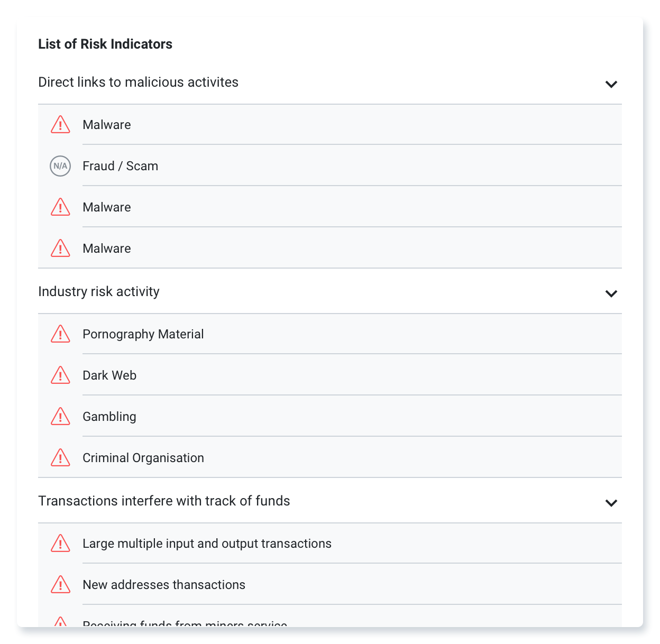Image resolution: width=660 pixels, height=644 pixels.
Task: Select the Fraud / Scam row
Action: point(330,166)
